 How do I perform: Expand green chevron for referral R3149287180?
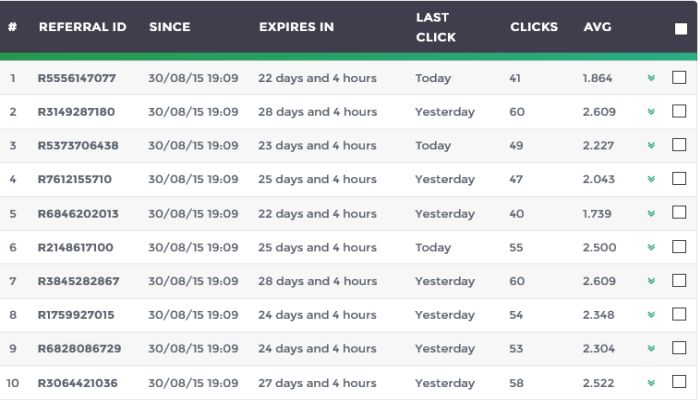tap(651, 112)
